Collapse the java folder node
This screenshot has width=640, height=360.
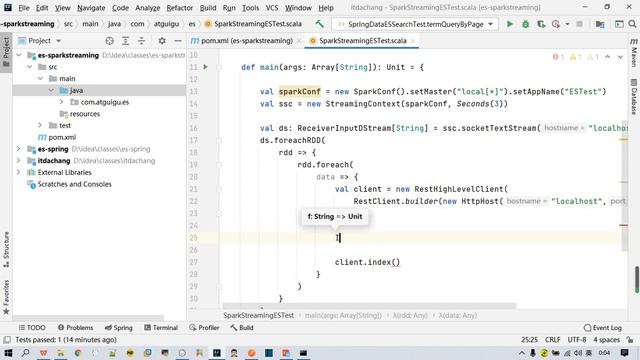coord(51,90)
